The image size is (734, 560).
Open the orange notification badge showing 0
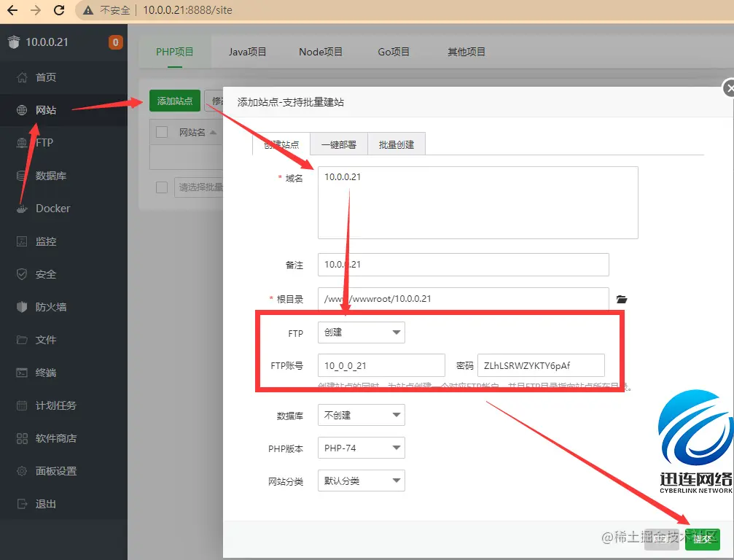click(x=116, y=42)
